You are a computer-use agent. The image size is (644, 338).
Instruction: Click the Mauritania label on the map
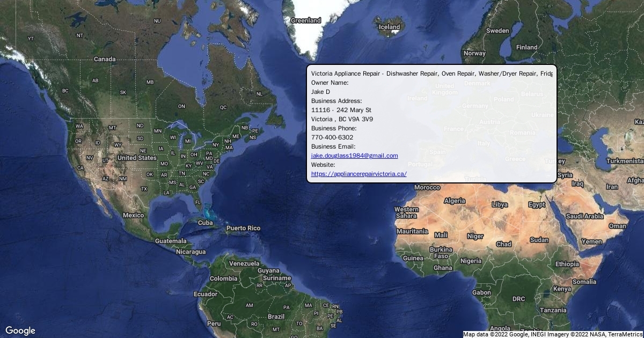(x=412, y=231)
